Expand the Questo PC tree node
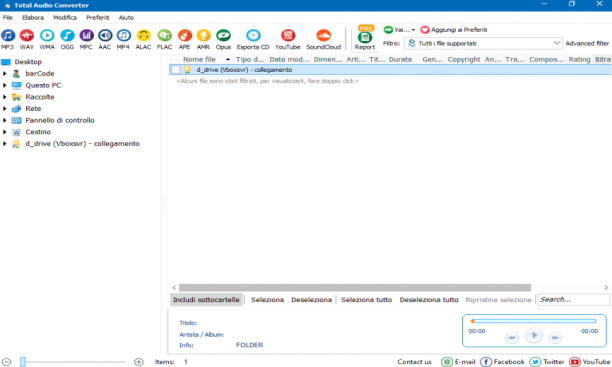612x367 pixels. coord(5,85)
